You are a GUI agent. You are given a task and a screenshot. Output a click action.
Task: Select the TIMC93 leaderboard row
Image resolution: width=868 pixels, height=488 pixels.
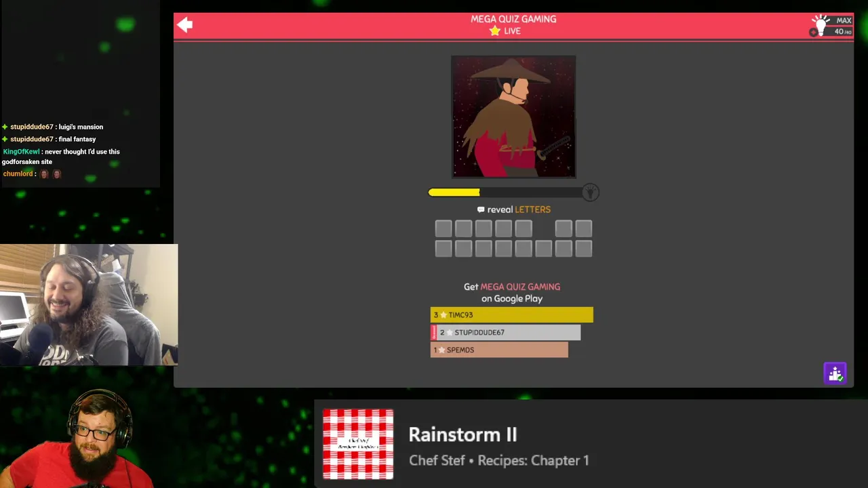tap(512, 314)
